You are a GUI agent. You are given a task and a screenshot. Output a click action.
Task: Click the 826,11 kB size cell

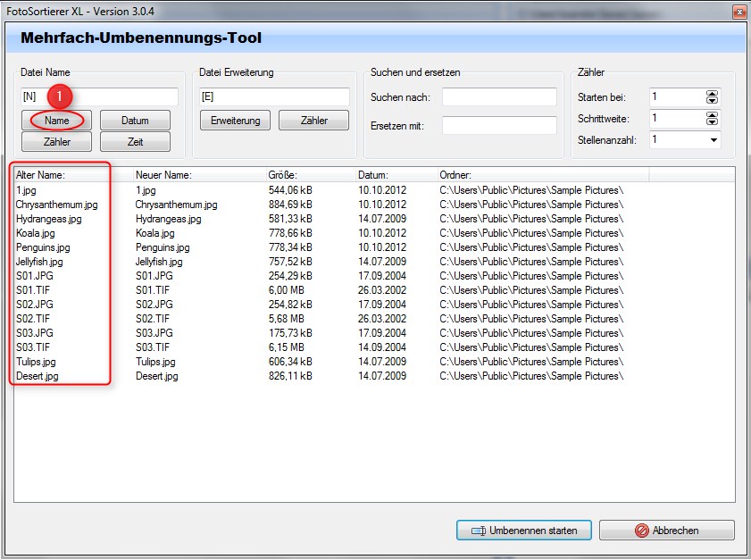(290, 376)
